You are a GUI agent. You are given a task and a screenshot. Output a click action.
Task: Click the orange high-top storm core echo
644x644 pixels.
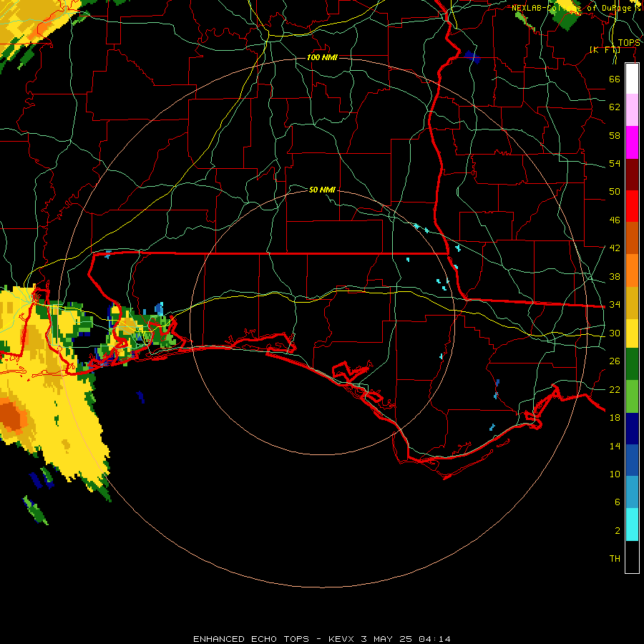tap(13, 418)
